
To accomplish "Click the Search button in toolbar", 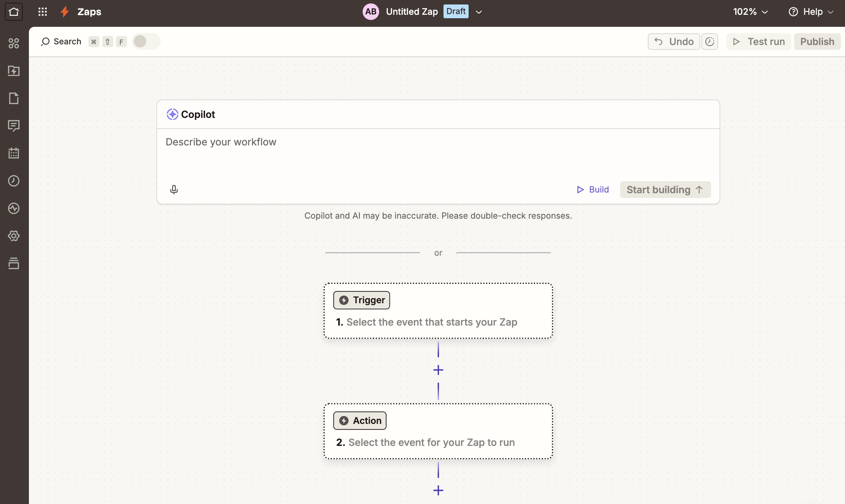I will (x=61, y=42).
